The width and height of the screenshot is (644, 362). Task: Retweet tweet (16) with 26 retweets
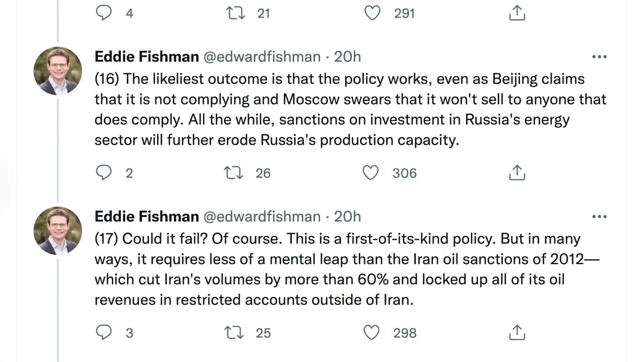233,173
